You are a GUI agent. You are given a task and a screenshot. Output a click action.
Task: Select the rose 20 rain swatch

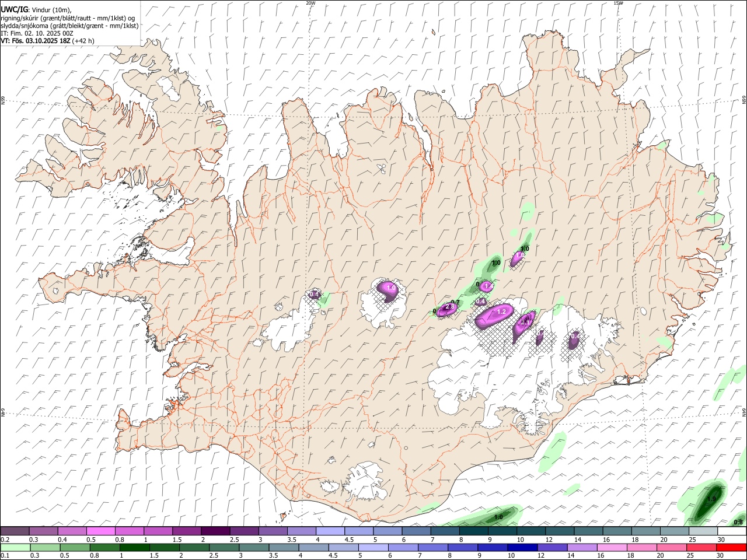pos(671,547)
